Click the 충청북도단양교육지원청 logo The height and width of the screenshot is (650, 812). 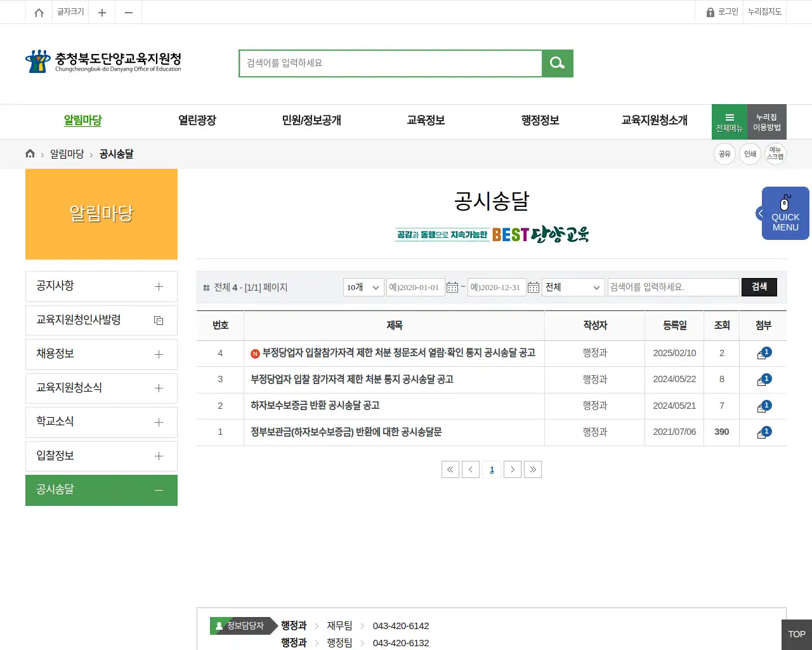103,62
